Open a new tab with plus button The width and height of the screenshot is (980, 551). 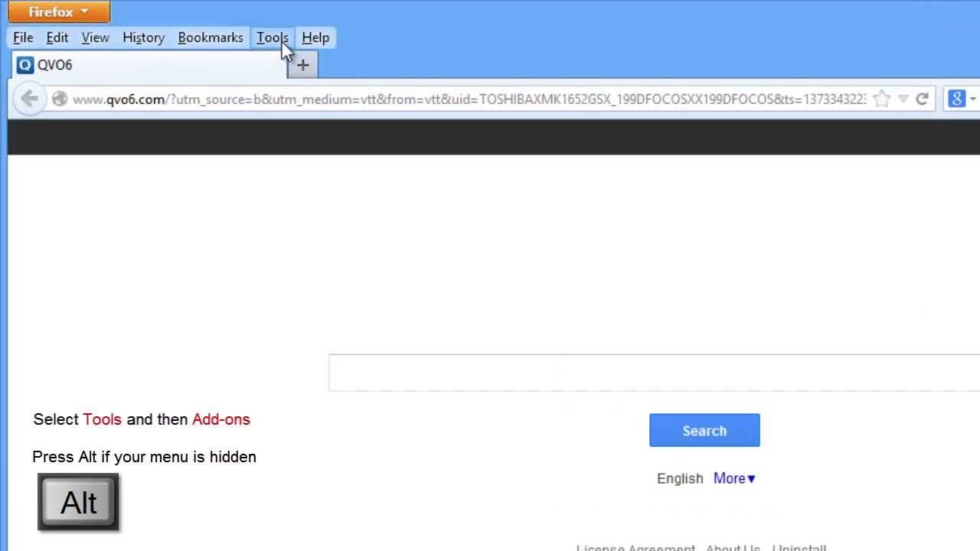coord(303,66)
